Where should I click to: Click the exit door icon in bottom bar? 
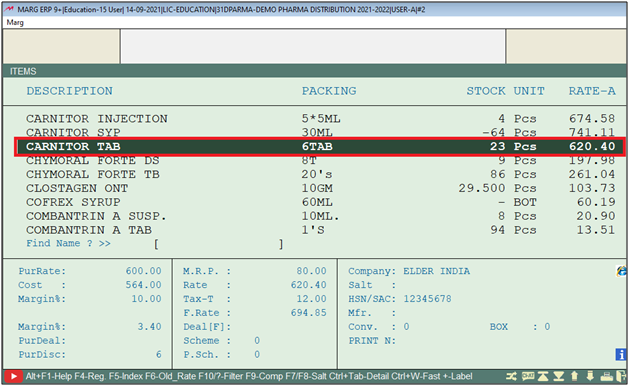click(x=621, y=376)
